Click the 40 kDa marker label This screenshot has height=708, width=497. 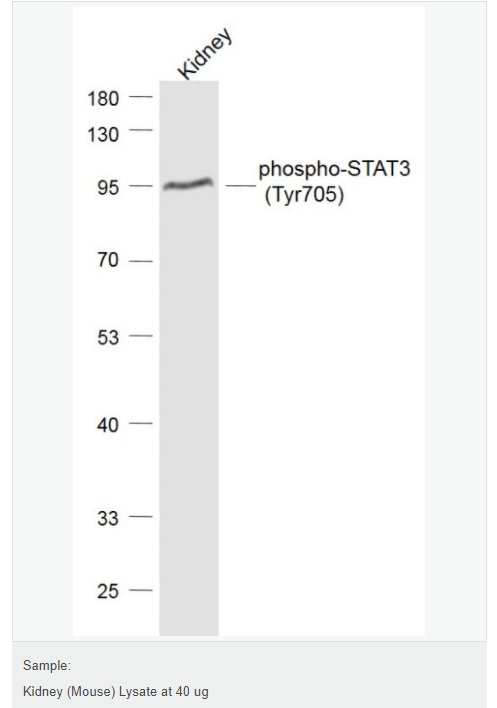coord(108,425)
